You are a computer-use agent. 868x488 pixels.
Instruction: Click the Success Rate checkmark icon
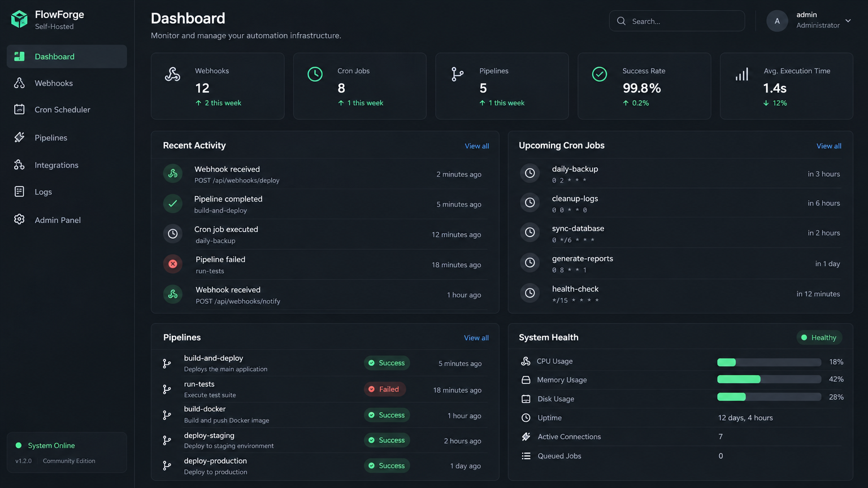click(600, 74)
